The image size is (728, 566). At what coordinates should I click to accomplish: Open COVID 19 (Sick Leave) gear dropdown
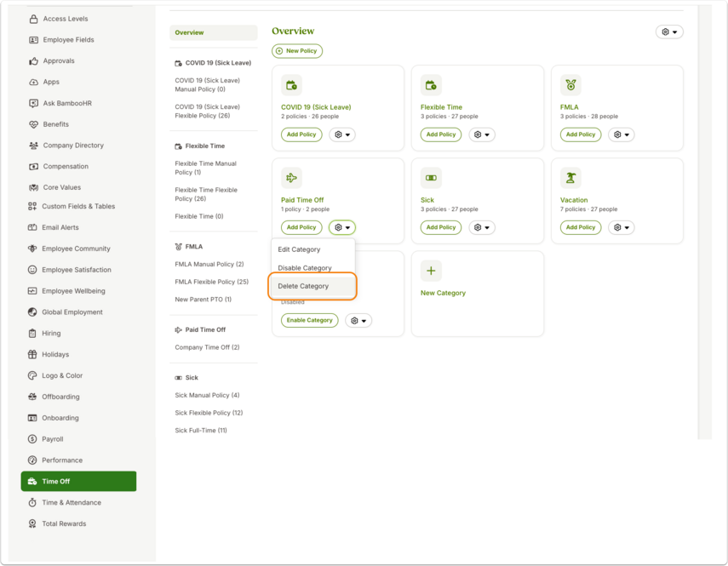[342, 134]
